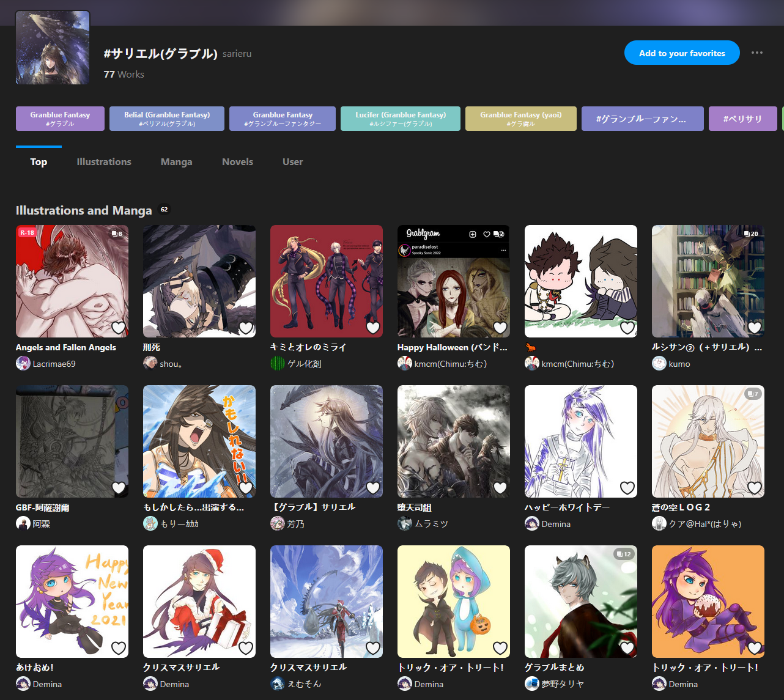Click the 12-page badge on グラブルまとめ

[623, 554]
